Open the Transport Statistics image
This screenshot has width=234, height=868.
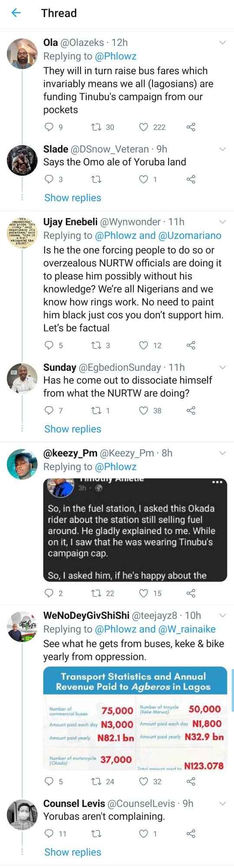click(135, 719)
